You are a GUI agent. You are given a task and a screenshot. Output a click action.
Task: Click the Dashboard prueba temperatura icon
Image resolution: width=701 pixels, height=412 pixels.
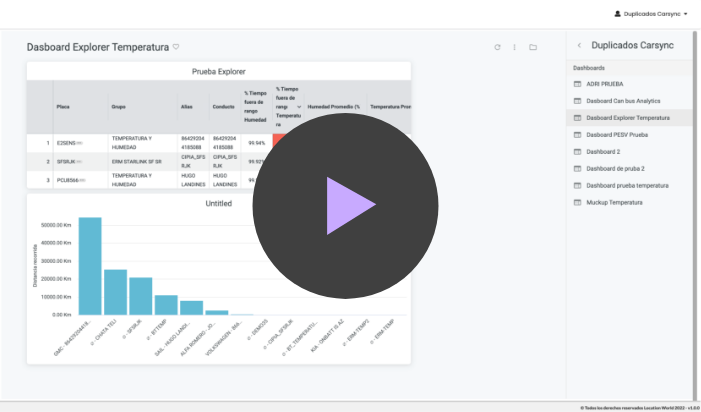pos(577,186)
